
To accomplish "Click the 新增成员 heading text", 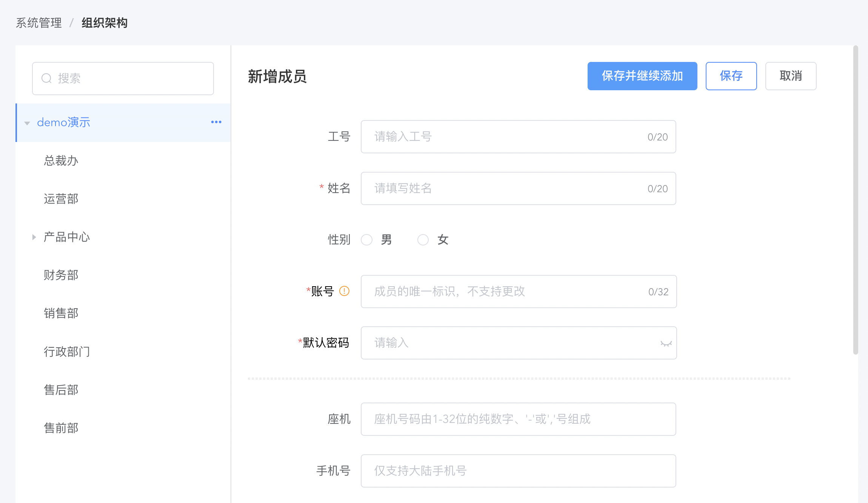I will (x=277, y=77).
